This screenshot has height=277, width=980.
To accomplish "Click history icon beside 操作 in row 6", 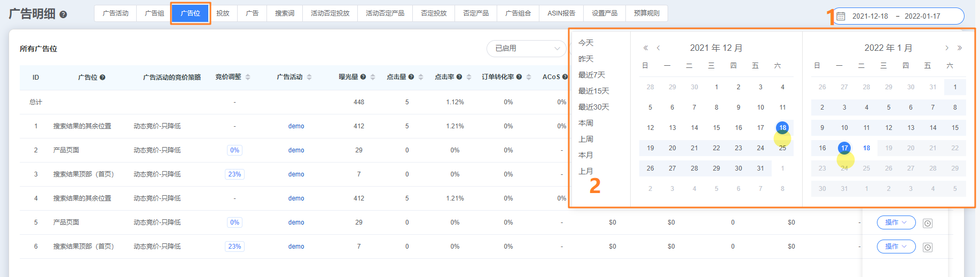I will tap(928, 248).
